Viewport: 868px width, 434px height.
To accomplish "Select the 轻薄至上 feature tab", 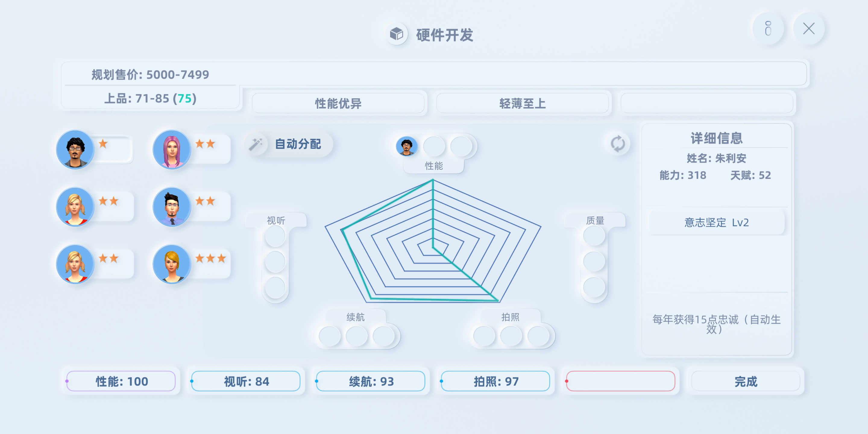I will tap(522, 103).
